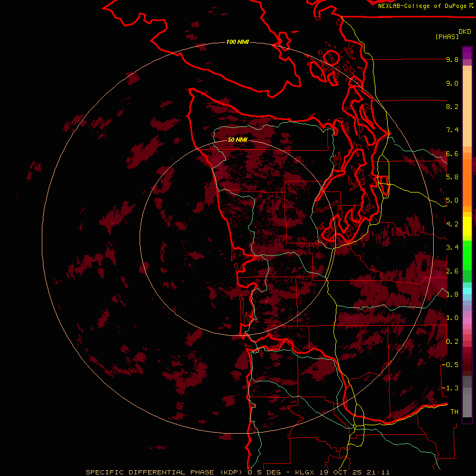
Task: Click the 1.8 scale value
Action: tap(452, 295)
